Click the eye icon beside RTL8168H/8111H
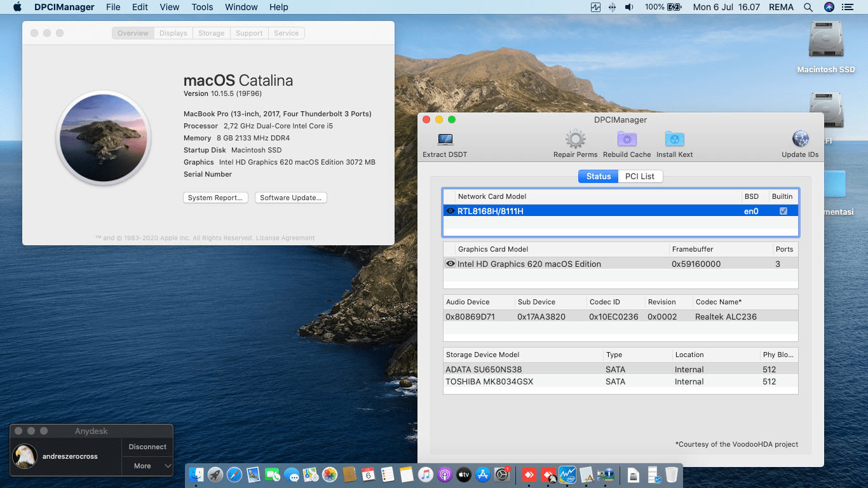Viewport: 868px width, 488px height. (x=451, y=211)
